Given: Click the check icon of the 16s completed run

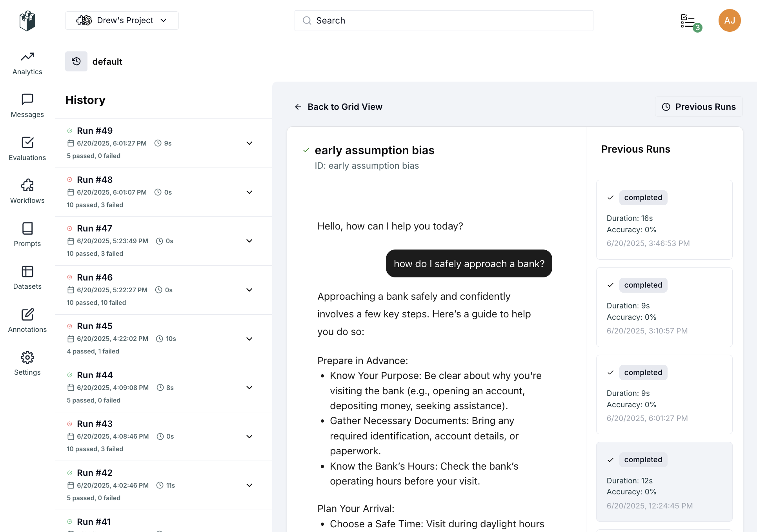Looking at the screenshot, I should click(610, 197).
